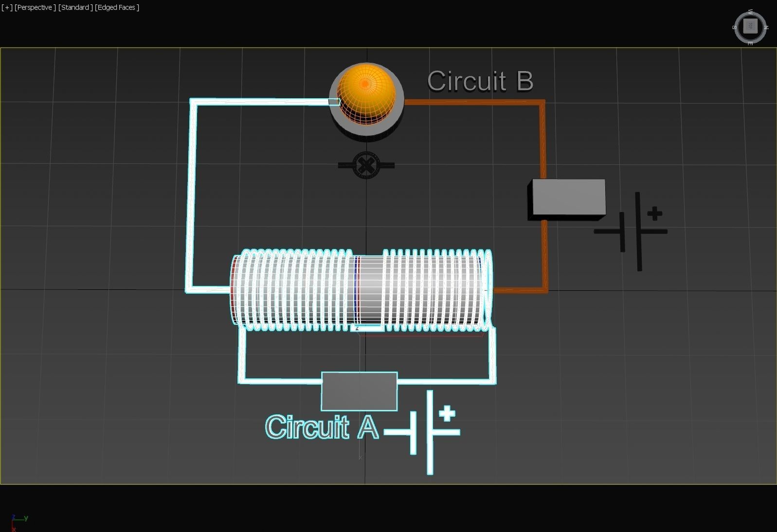The width and height of the screenshot is (777, 532).
Task: Select the gray box on Circuit B wire
Action: (567, 199)
